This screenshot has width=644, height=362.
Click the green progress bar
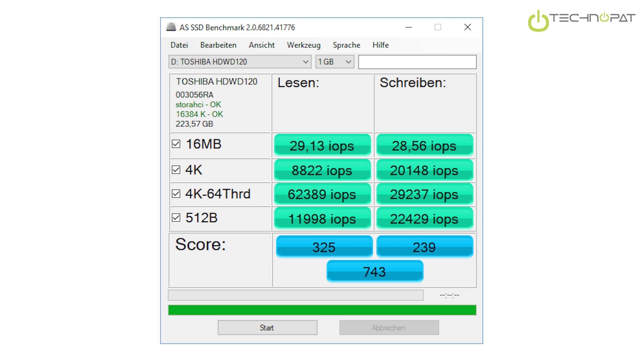[x=322, y=310]
